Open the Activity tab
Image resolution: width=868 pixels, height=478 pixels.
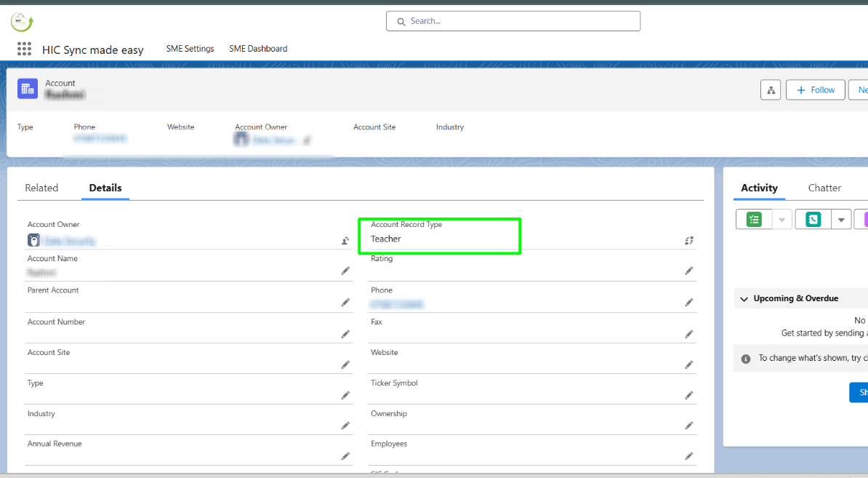[x=759, y=188]
